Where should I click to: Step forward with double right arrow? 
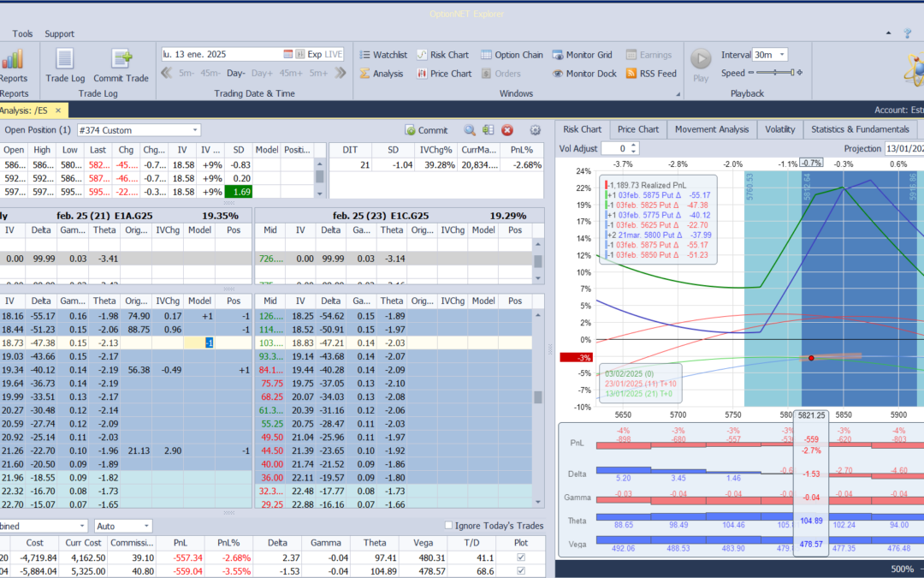[340, 73]
